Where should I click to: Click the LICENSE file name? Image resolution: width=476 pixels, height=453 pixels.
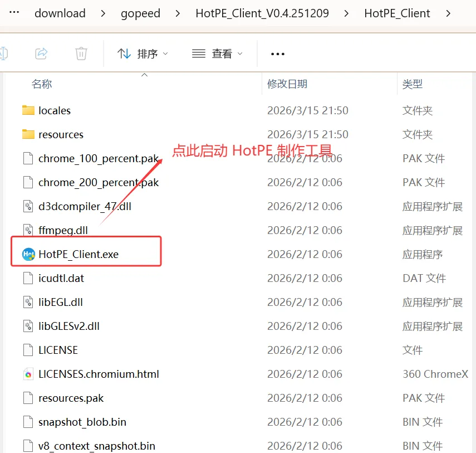click(58, 350)
